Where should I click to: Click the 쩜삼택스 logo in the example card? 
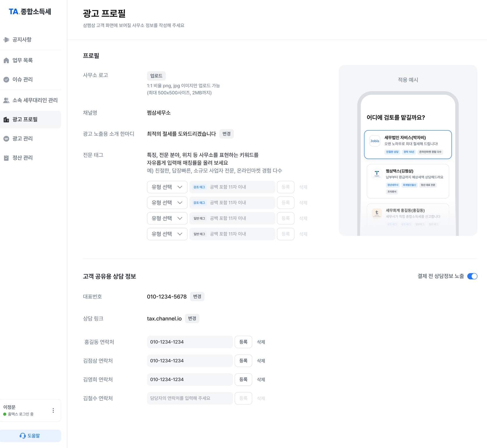click(x=377, y=174)
